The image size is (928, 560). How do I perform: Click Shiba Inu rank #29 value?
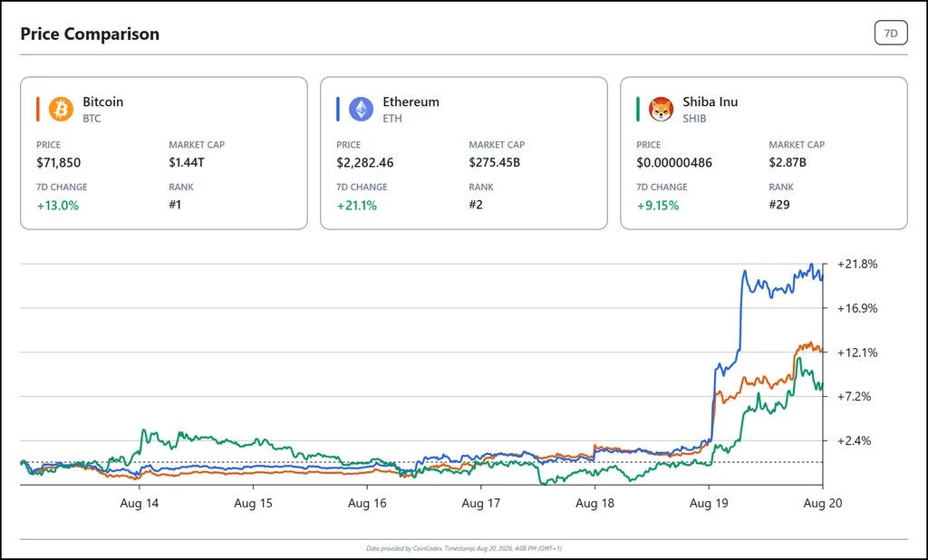coord(778,205)
